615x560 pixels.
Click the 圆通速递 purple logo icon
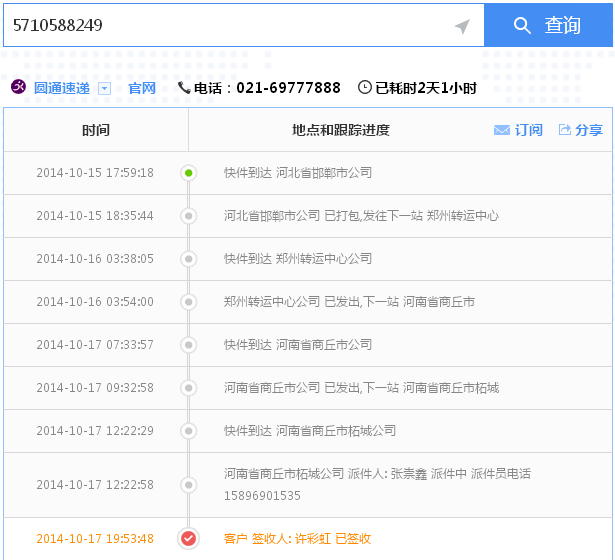tap(18, 87)
